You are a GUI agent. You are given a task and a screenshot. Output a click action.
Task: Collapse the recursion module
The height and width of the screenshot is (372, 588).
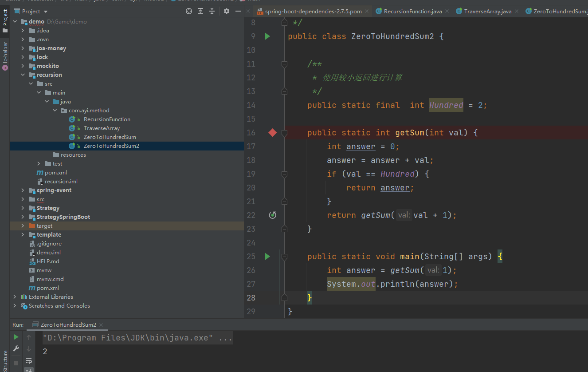click(23, 75)
